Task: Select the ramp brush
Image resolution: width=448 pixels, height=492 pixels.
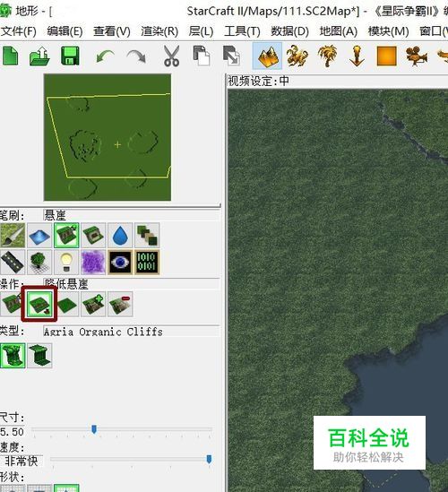Action: [93, 236]
